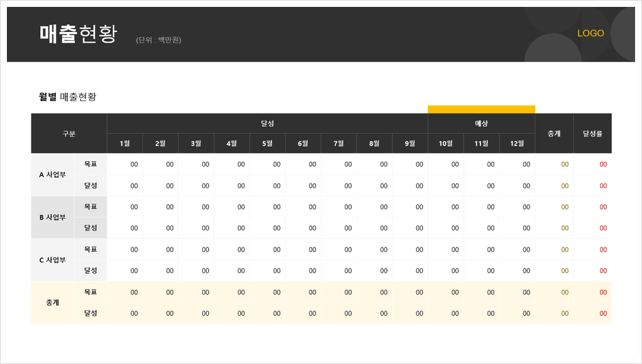Click the 10월 column header
The height and width of the screenshot is (364, 642).
446,144
